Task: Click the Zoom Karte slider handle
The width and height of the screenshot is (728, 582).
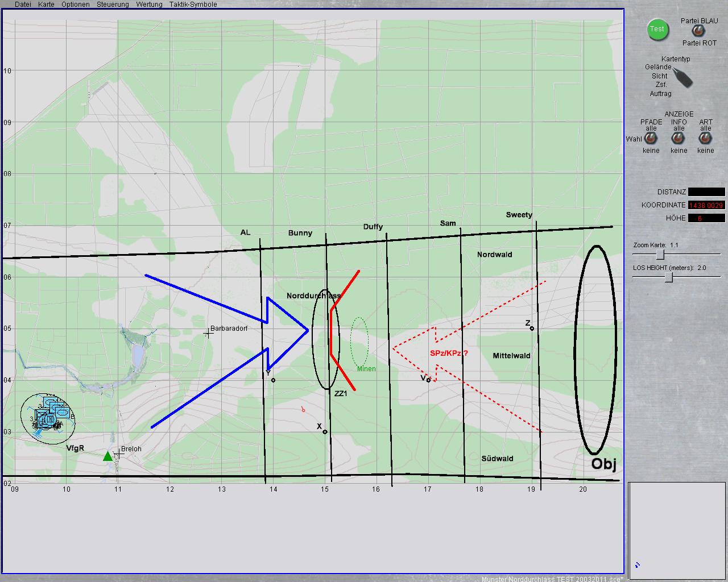Action: 660,255
